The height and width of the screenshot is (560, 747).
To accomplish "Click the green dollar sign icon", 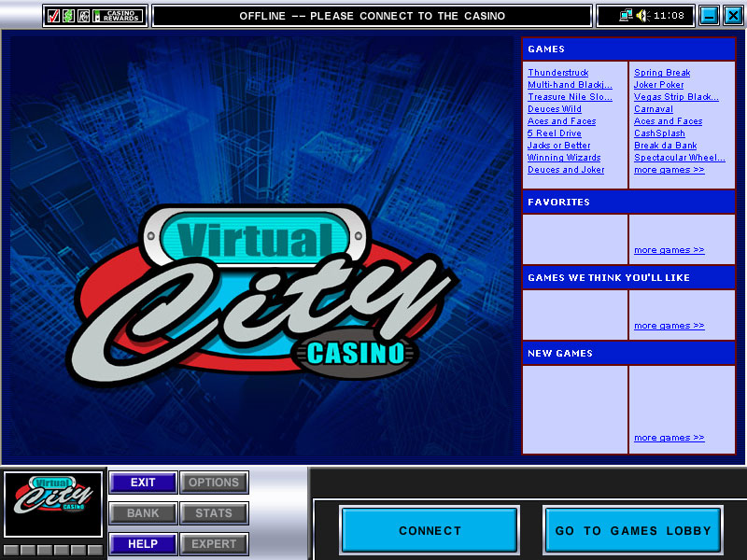I will pos(68,16).
